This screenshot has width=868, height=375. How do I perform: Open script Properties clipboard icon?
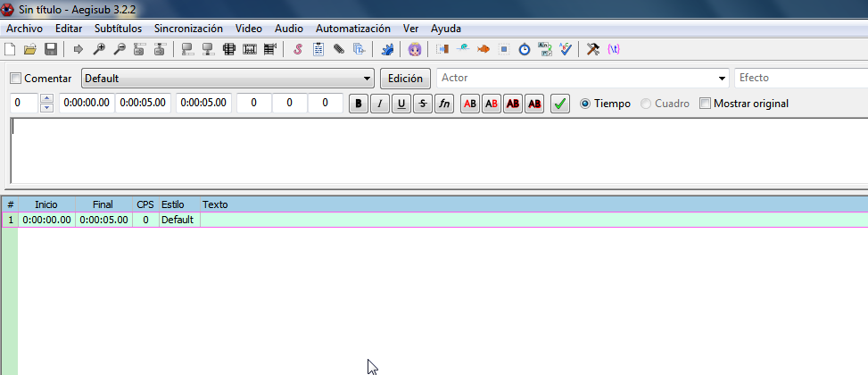pyautogui.click(x=318, y=49)
